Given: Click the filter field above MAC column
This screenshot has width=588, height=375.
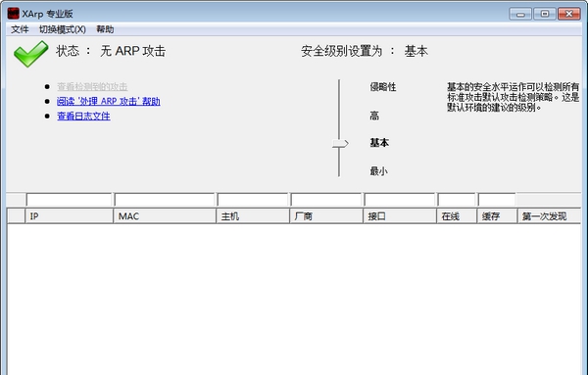Looking at the screenshot, I should tap(165, 200).
